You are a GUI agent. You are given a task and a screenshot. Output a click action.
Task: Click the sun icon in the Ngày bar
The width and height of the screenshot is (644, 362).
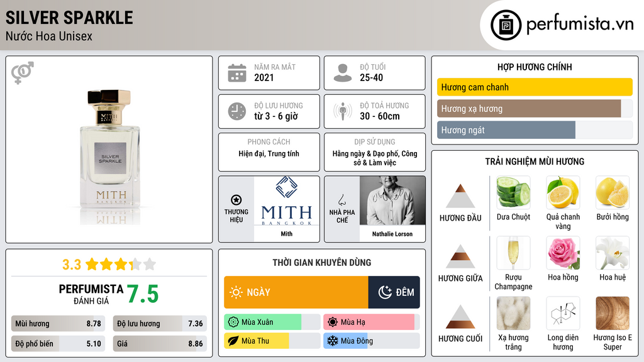click(236, 292)
